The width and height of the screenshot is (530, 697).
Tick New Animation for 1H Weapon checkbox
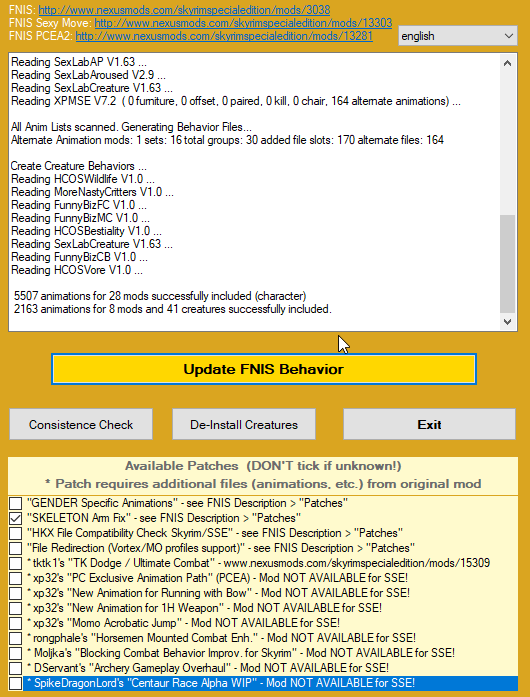(x=16, y=608)
